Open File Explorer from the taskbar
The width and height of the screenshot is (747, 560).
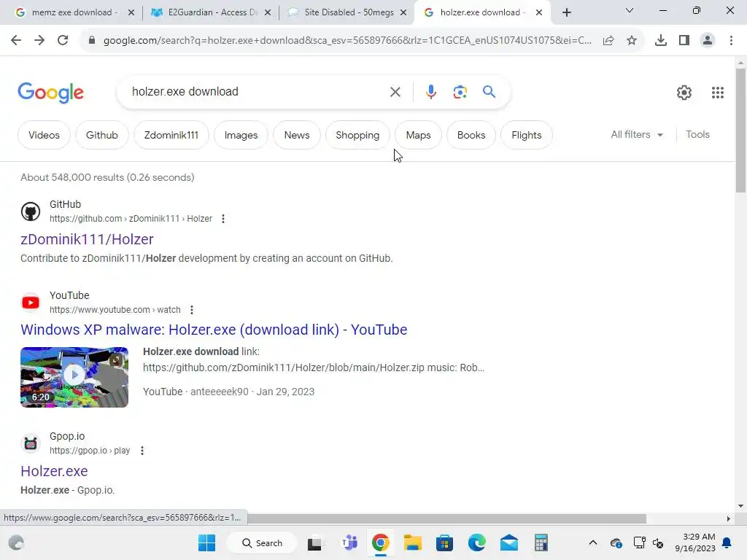413,542
